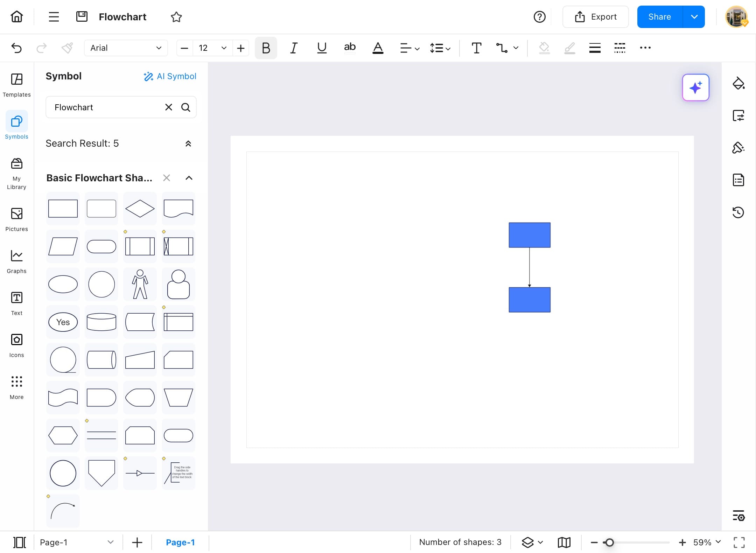Screen dimensions: 756x553
Task: Click the Undo arrow
Action: pos(16,48)
